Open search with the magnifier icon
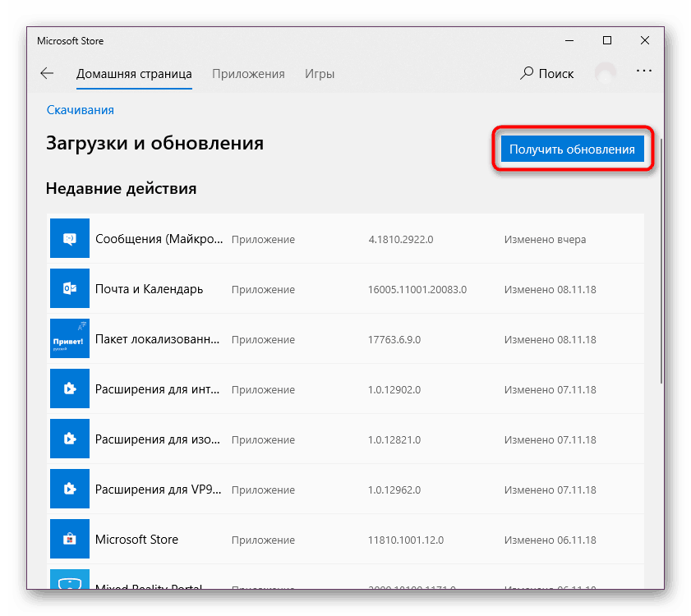 [x=527, y=73]
